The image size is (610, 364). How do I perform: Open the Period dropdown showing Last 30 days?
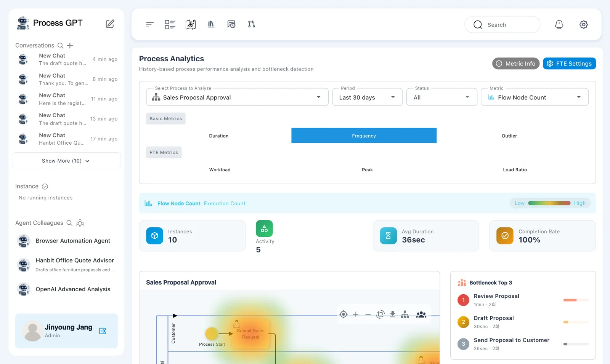tap(367, 97)
